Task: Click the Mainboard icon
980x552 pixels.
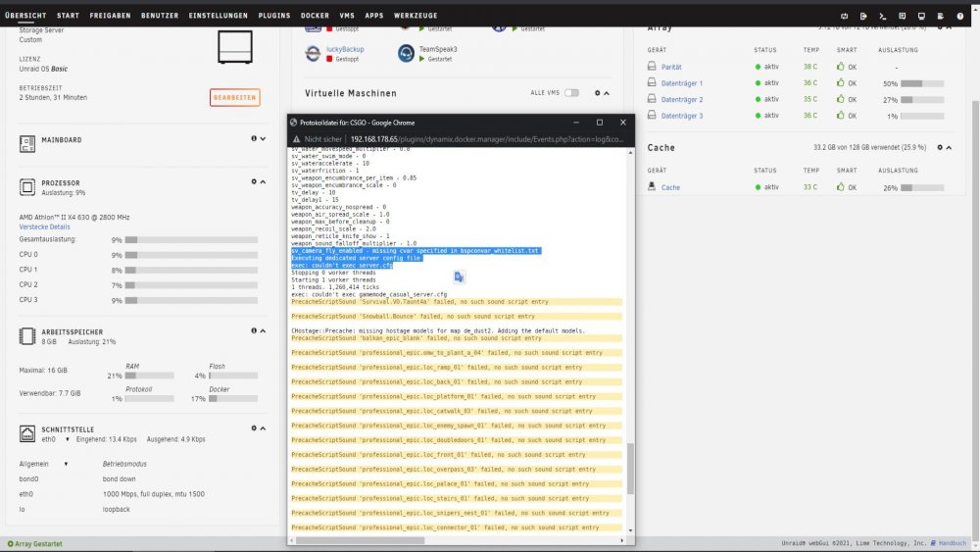Action: pyautogui.click(x=26, y=144)
